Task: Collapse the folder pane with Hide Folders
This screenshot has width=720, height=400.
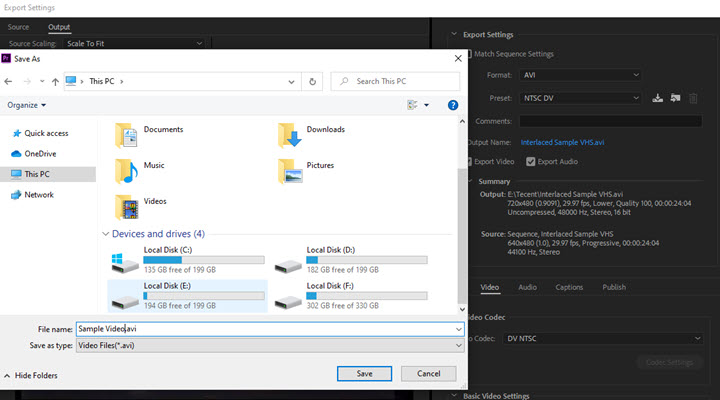Action: tap(31, 376)
